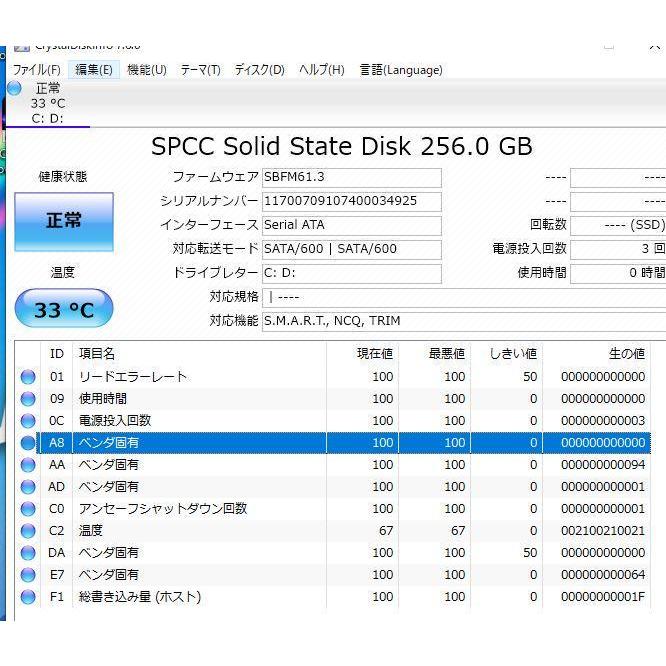Click the drive letter field C: D:
This screenshot has height=666, width=666.
(352, 274)
